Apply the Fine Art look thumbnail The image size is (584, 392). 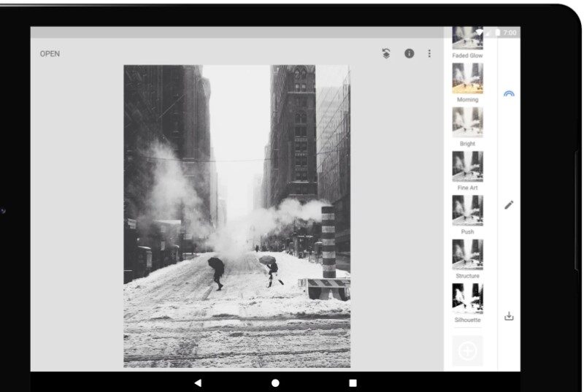pos(467,166)
